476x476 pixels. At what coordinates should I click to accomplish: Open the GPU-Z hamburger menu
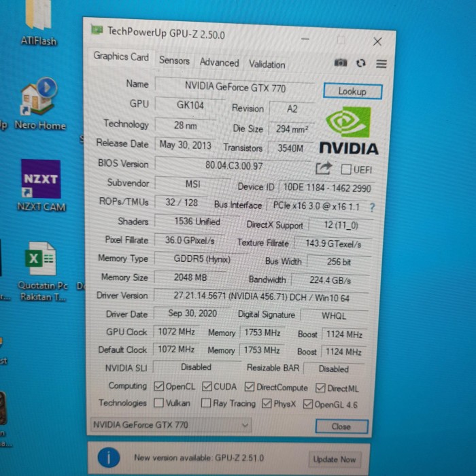[x=381, y=64]
